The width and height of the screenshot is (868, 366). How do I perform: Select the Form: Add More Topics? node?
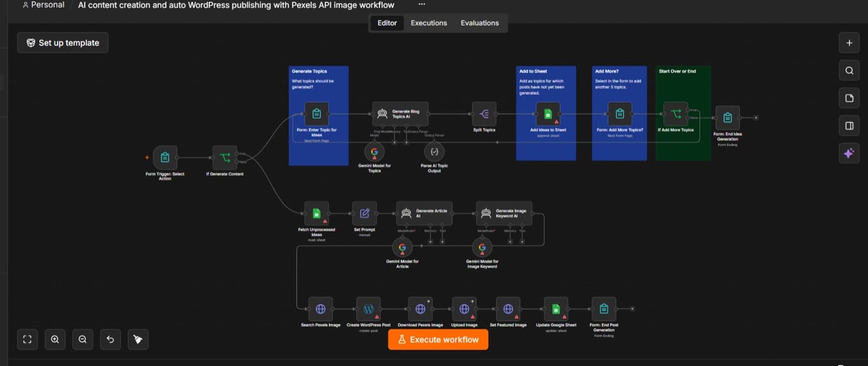pyautogui.click(x=619, y=114)
